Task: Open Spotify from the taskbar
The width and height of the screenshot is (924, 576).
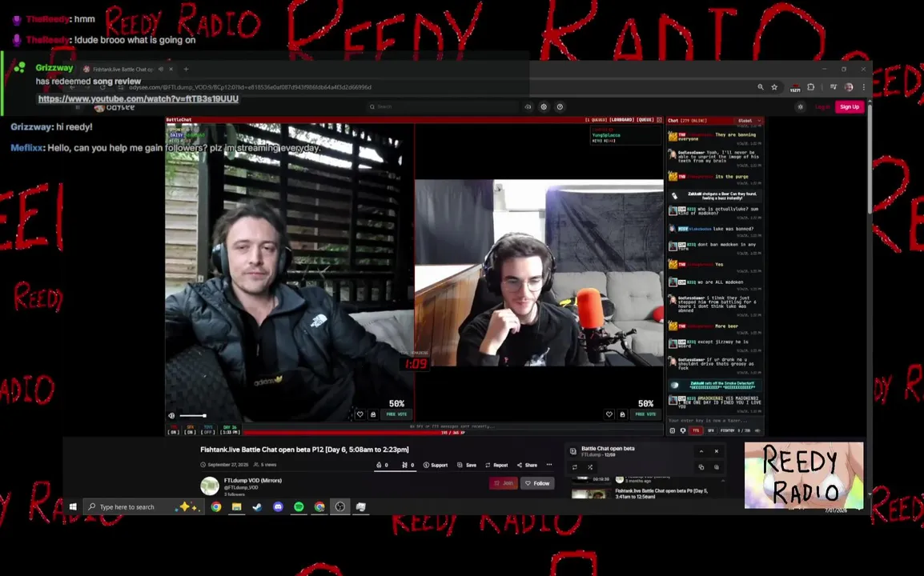Action: pos(299,506)
